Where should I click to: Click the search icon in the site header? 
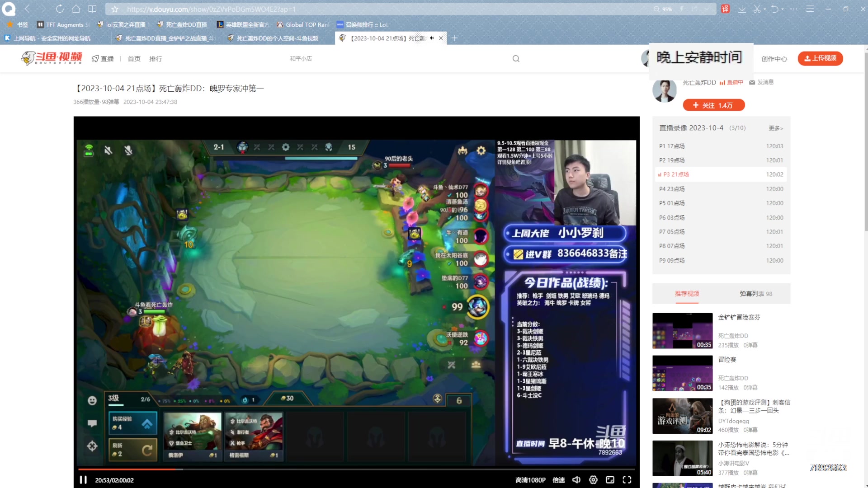[x=516, y=59]
